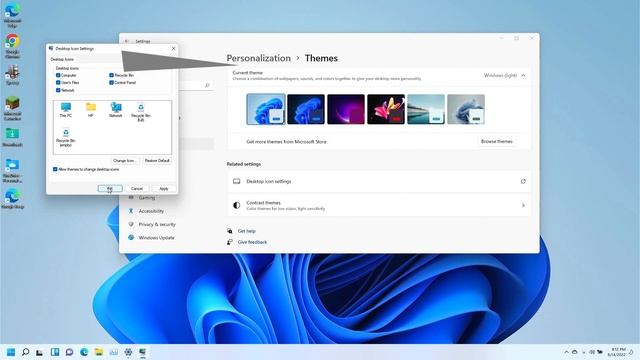Viewport: 640px width, 360px height.
Task: Open taskbar Search
Action: click(25, 352)
